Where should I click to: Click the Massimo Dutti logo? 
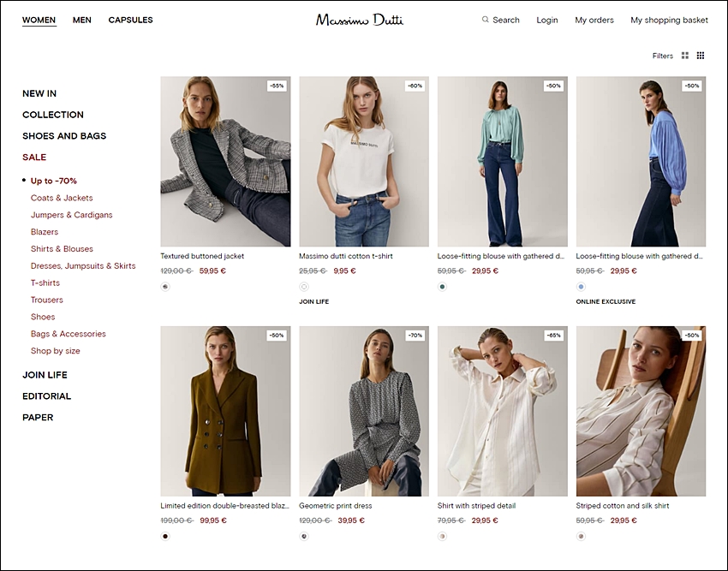point(360,20)
